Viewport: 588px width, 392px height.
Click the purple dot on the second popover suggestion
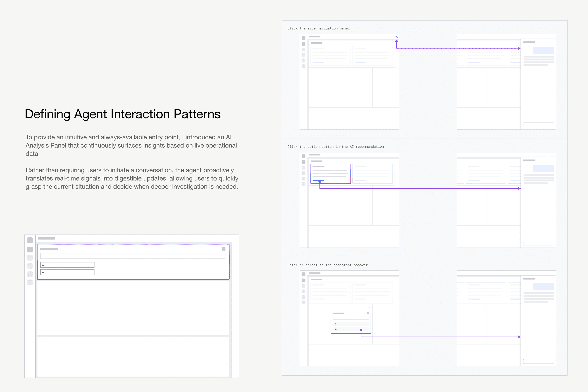(x=361, y=330)
